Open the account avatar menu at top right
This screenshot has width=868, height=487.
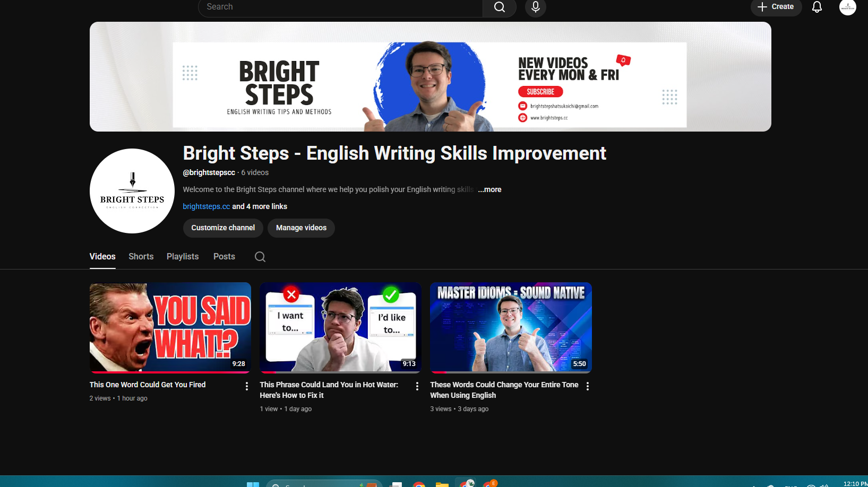847,7
